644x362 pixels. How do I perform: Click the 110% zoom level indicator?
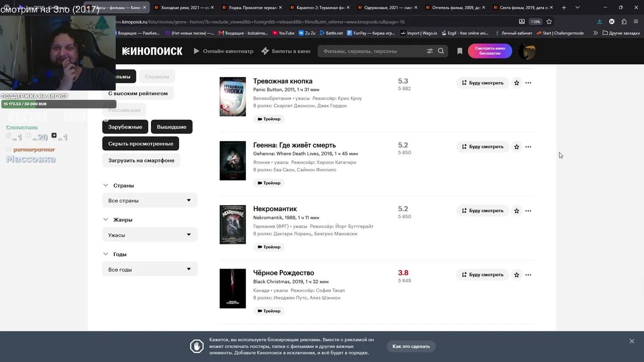[535, 22]
